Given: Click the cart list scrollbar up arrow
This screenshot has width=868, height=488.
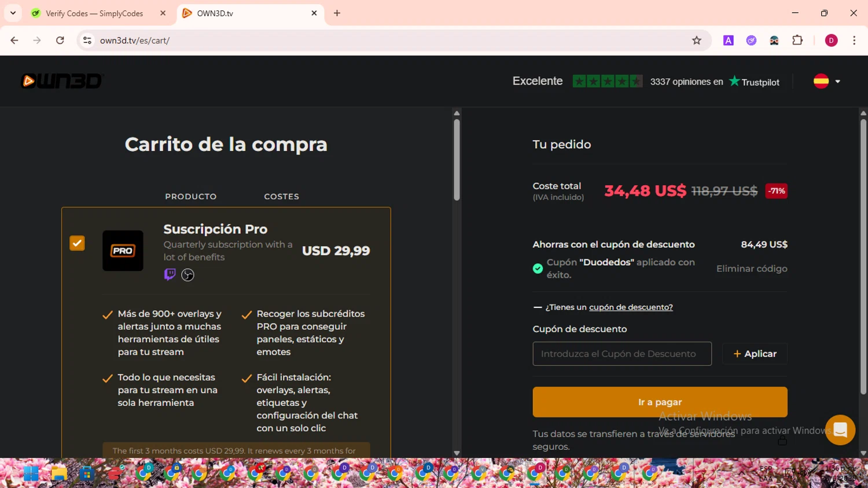Looking at the screenshot, I should point(457,113).
